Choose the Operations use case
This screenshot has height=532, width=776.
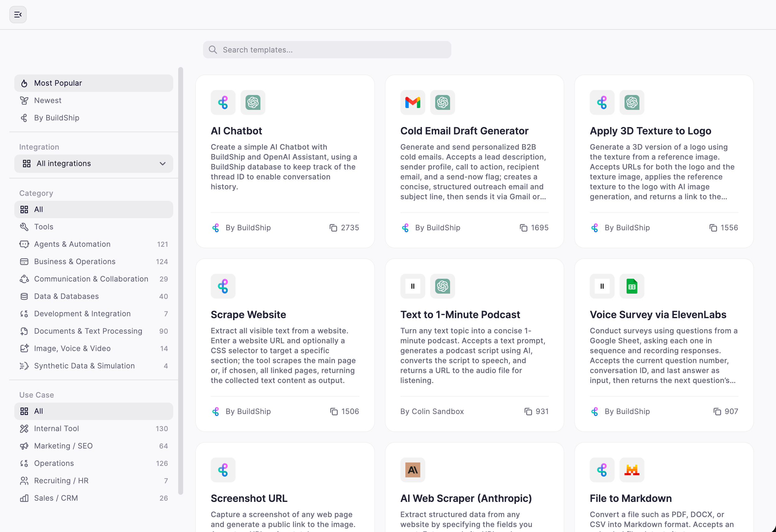(x=93, y=463)
